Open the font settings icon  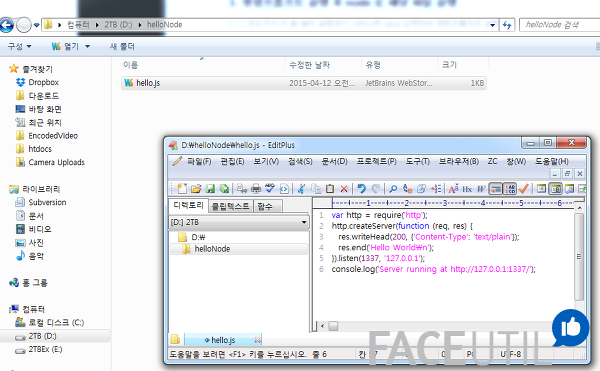[453, 189]
